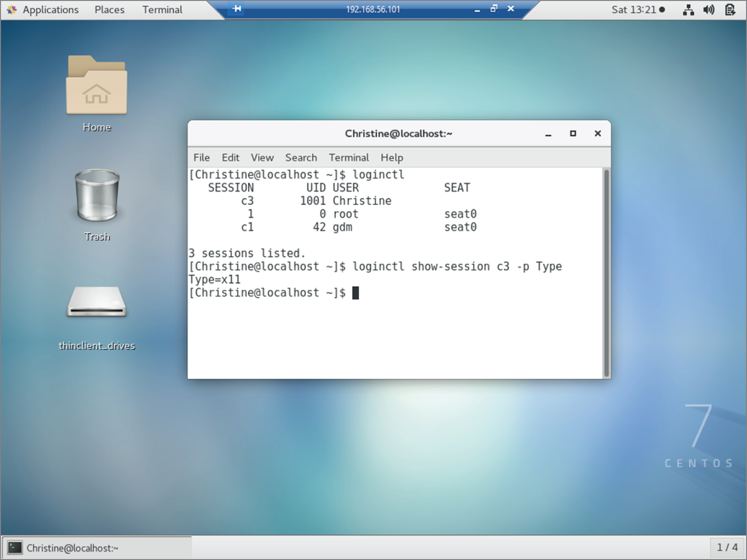This screenshot has width=747, height=560.
Task: Click the terminal icon in the taskbar
Action: (15, 547)
